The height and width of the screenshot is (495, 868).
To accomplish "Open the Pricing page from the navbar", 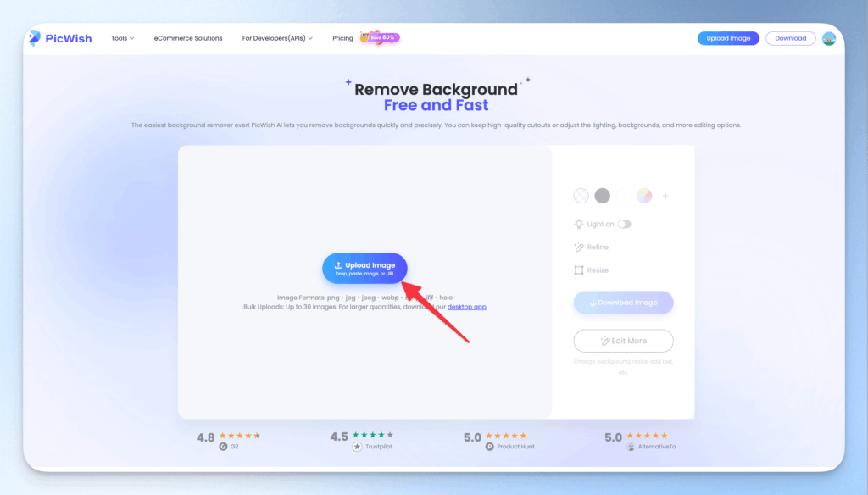I will click(x=342, y=37).
